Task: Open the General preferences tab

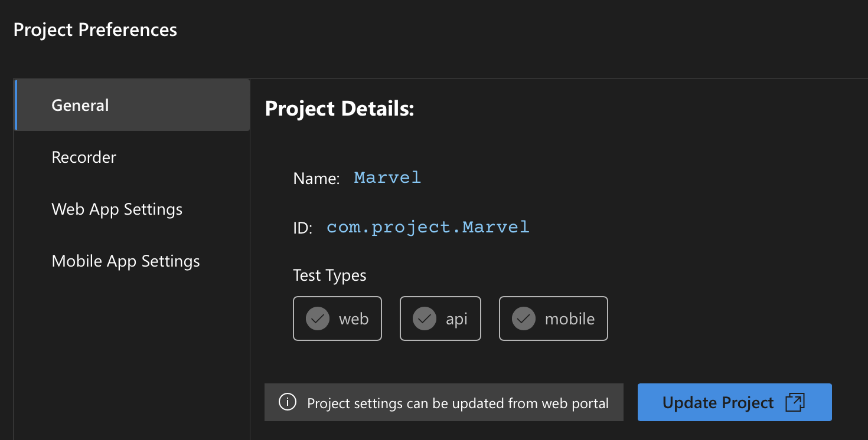Action: tap(132, 105)
